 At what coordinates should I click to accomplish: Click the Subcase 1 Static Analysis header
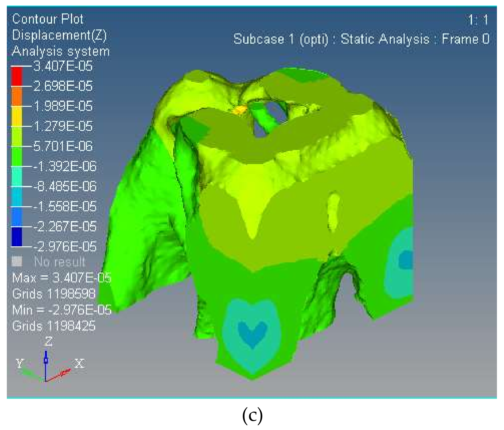[362, 39]
